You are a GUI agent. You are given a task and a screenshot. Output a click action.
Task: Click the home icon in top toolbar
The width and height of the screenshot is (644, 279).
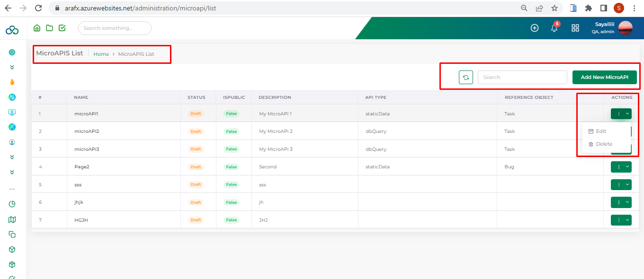(x=37, y=28)
